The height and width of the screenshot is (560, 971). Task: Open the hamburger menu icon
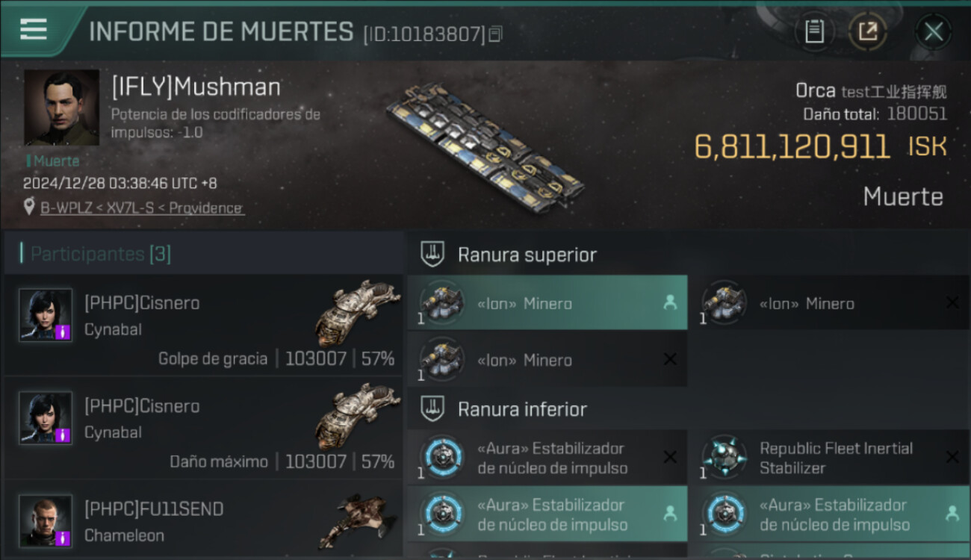(x=34, y=30)
